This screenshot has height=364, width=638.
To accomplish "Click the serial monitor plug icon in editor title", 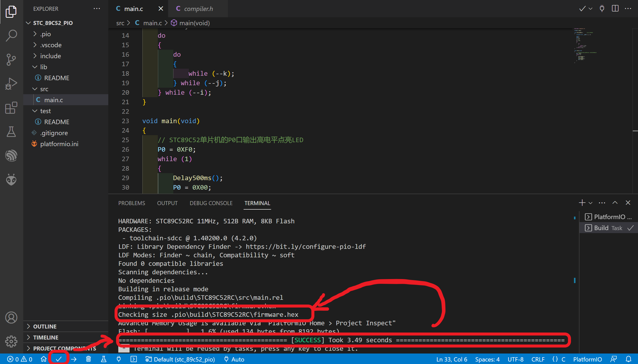I will coord(602,8).
